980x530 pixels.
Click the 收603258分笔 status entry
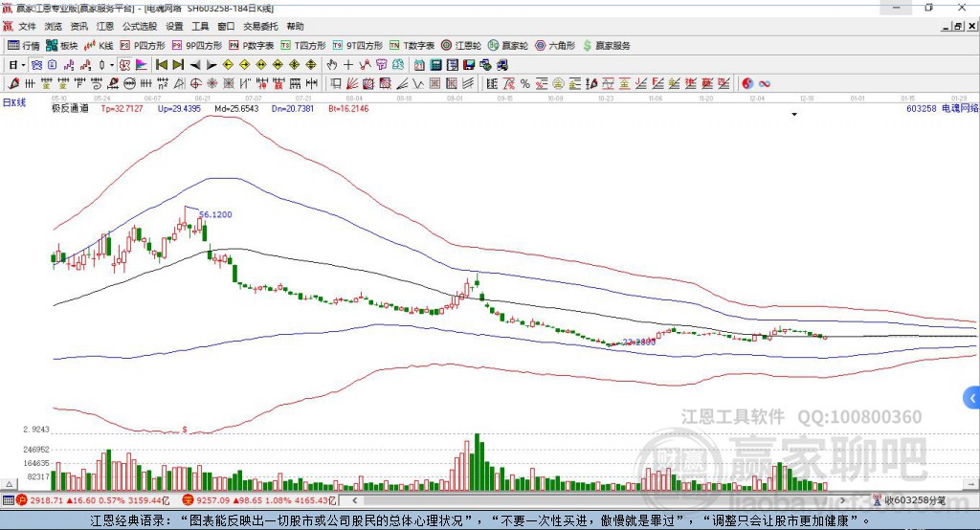(910, 500)
